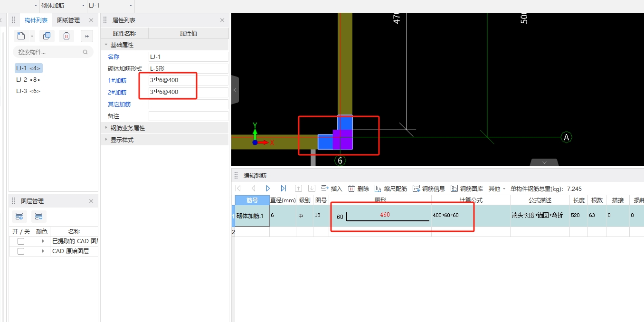Close the 属性列表 panel
Screen dimensions: 644x322
click(x=222, y=20)
